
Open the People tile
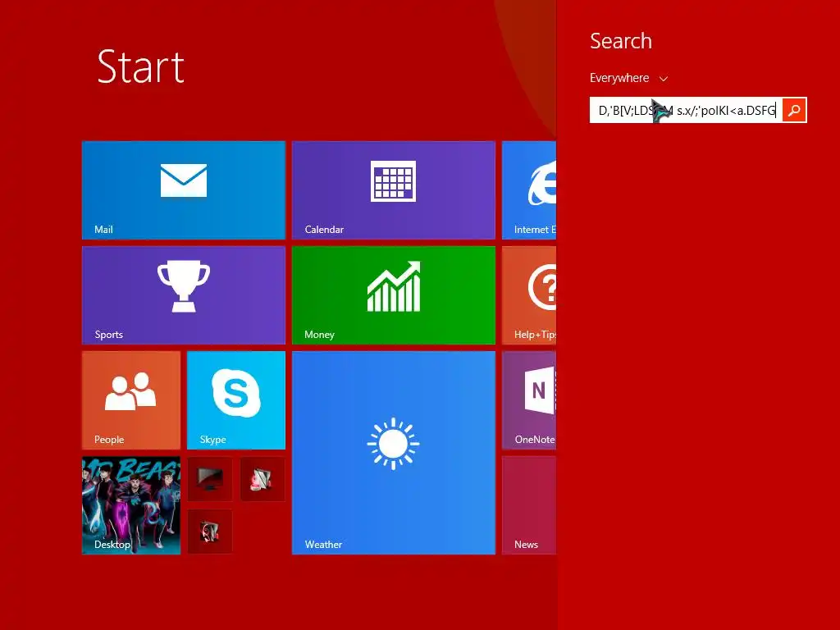(x=131, y=400)
